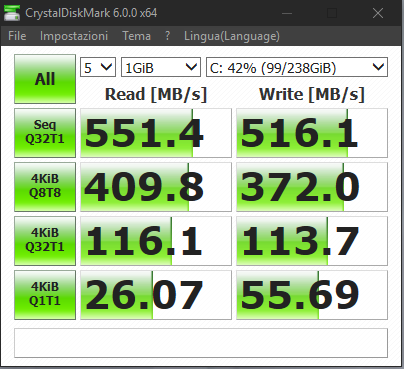The image size is (404, 369).
Task: Open the Lingua(Language) menu
Action: [x=232, y=36]
